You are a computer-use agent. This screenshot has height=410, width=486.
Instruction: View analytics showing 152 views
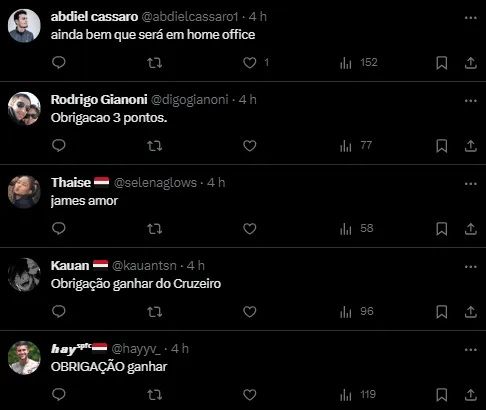tap(359, 63)
